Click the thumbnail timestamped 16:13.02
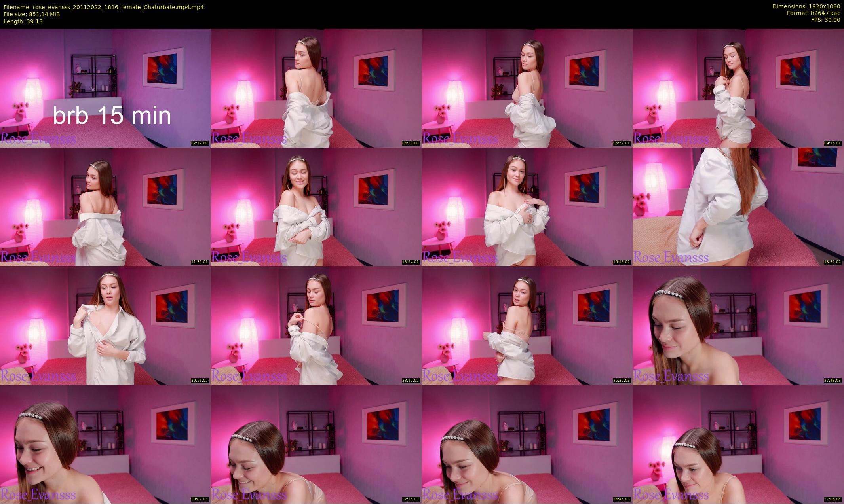 [527, 207]
